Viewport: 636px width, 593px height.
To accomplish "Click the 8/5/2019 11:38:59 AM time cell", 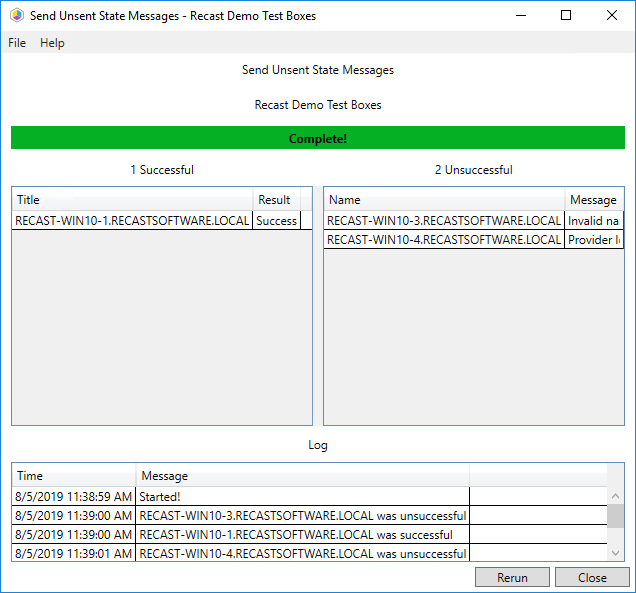I will 73,496.
